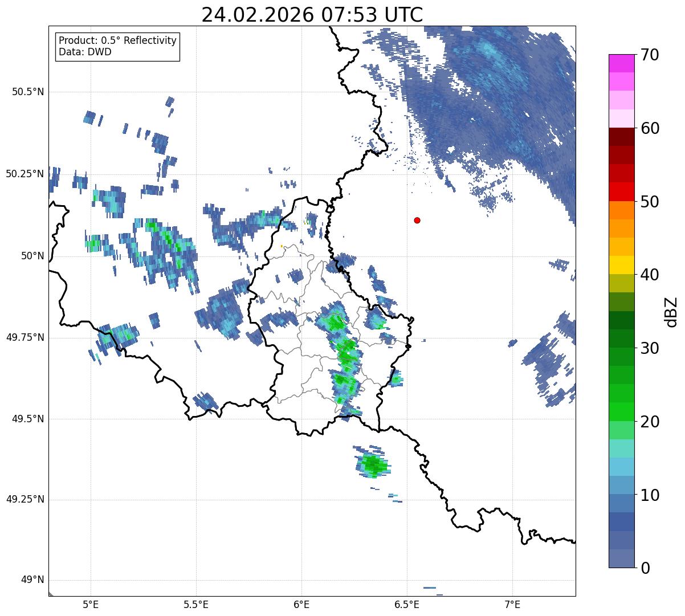Pick the bright green colorbar swatch at 20
This screenshot has width=685, height=616.
pyautogui.click(x=621, y=411)
